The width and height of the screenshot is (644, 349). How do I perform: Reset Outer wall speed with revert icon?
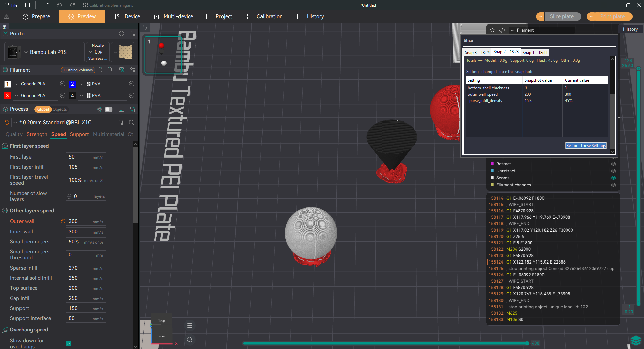[x=63, y=221]
